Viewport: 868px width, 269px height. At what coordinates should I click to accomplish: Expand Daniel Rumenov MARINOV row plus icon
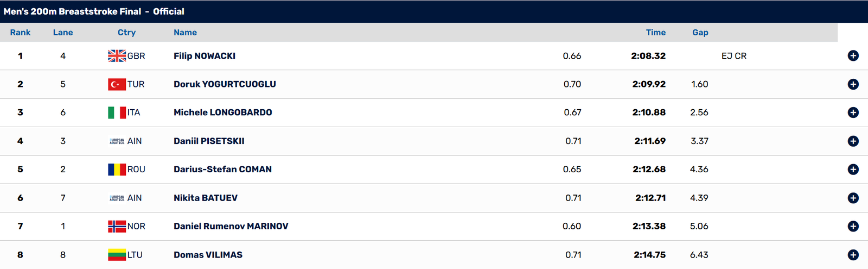click(x=853, y=226)
